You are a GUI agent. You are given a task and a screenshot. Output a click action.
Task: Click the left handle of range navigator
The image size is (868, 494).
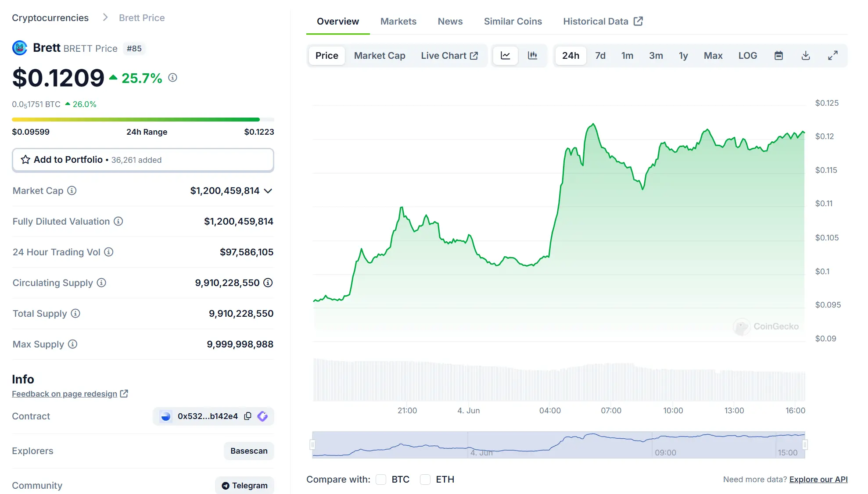coord(312,444)
